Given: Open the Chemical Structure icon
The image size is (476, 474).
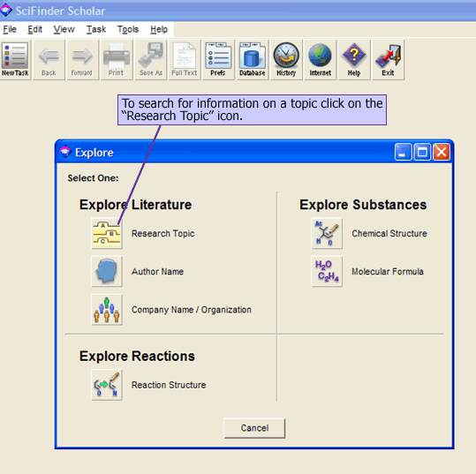Looking at the screenshot, I should click(x=327, y=233).
